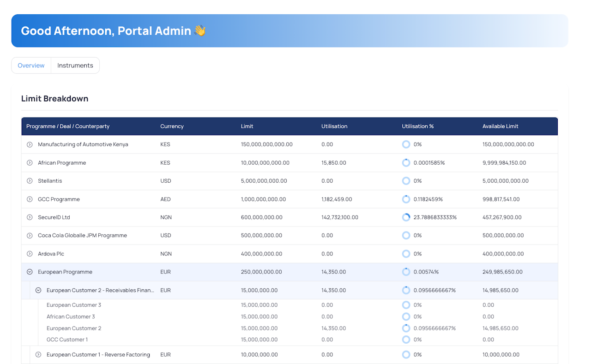
Task: Click European Programme utilisation progress ring
Action: coord(406,272)
